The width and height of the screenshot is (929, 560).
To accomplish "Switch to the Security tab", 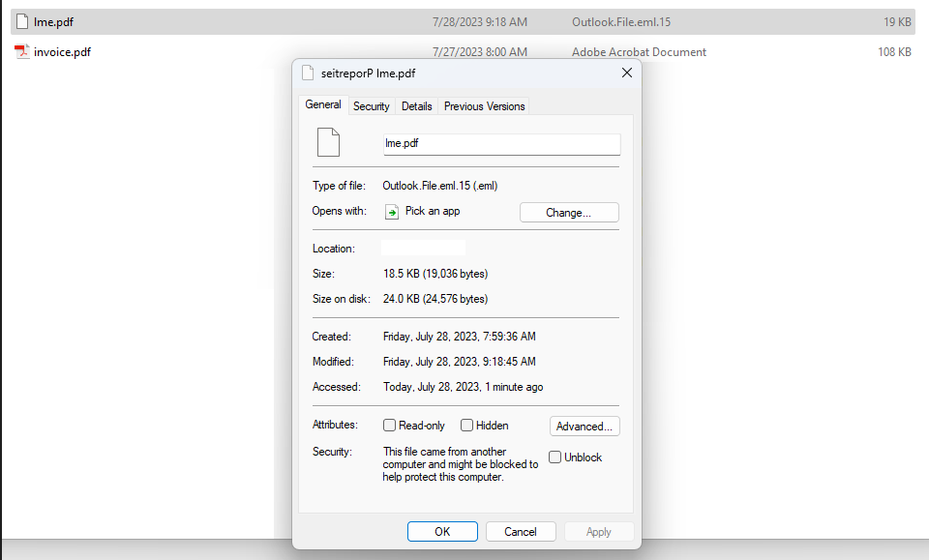I will (371, 106).
